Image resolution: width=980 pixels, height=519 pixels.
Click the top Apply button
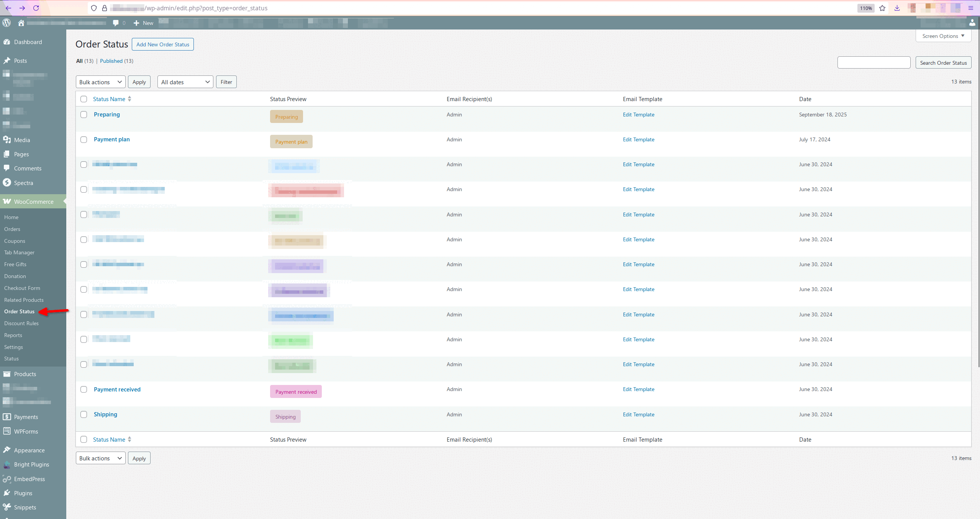coord(139,82)
